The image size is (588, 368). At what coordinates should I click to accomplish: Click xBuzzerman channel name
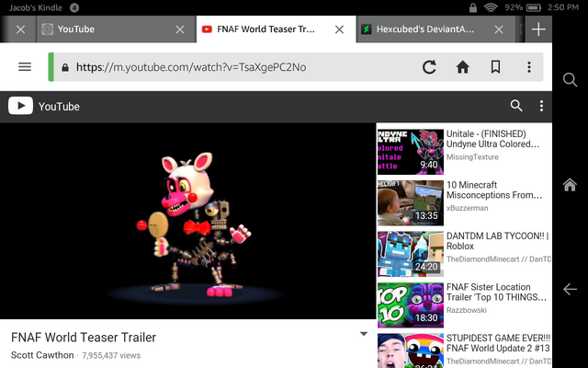468,208
